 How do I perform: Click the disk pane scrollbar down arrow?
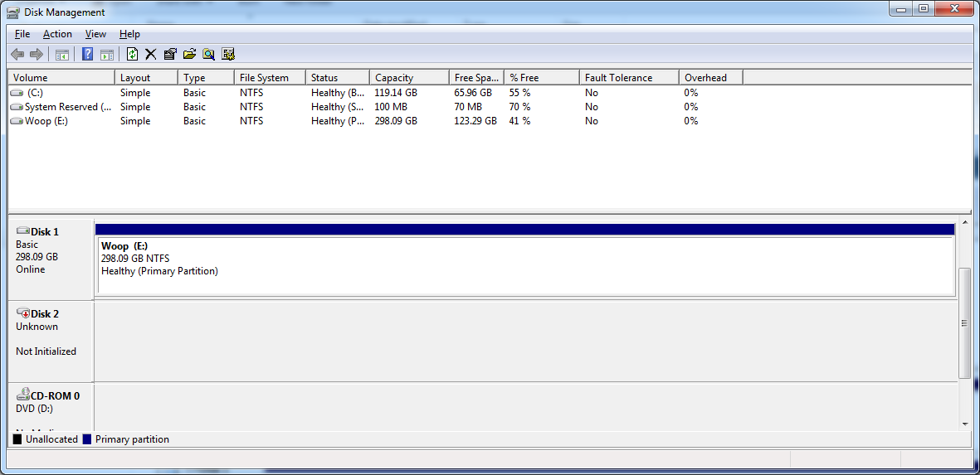(x=965, y=424)
